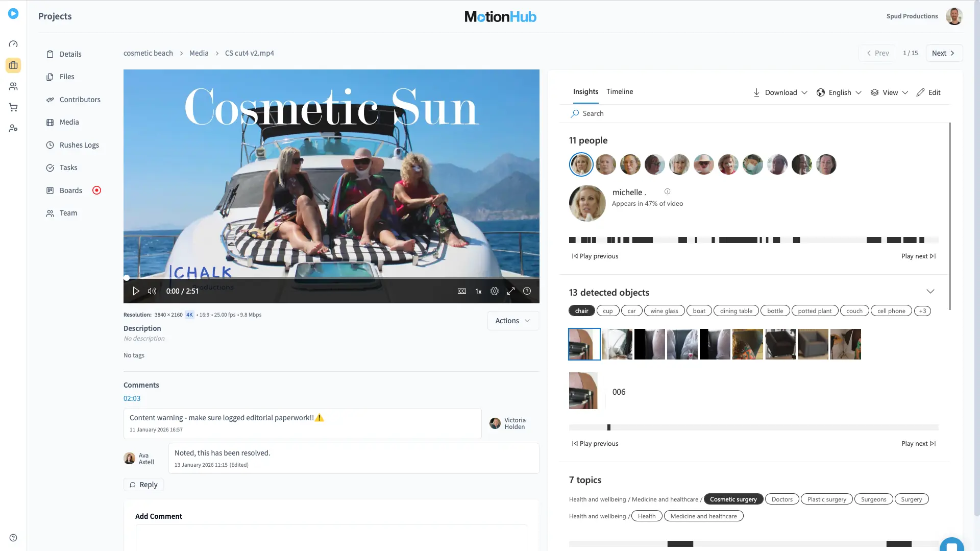Enable closed captions in the video player

tap(461, 291)
